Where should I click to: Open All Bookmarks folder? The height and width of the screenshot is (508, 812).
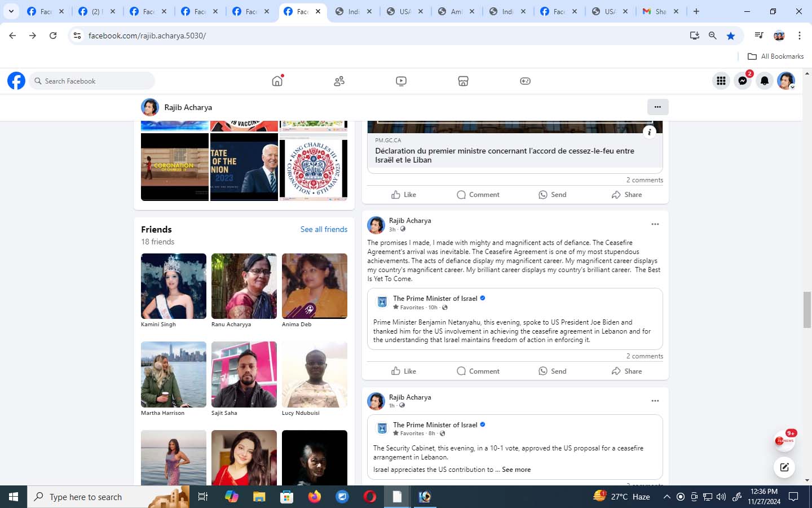pos(775,56)
